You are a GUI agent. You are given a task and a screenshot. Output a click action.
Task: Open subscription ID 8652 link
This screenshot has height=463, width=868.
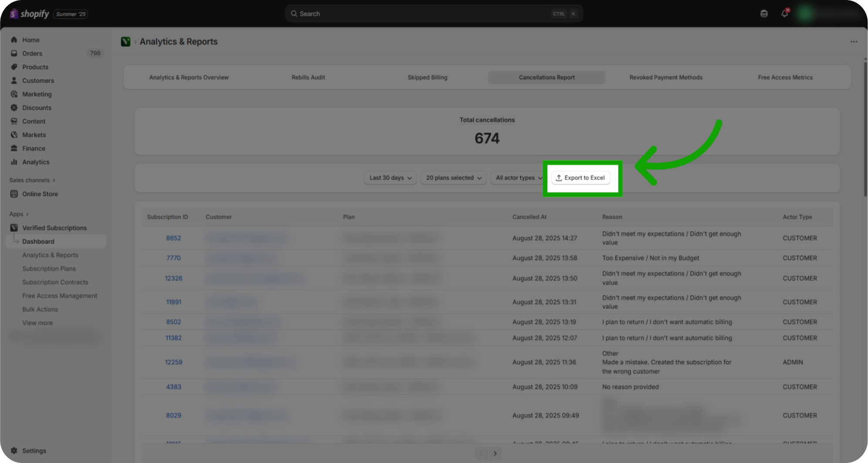pos(173,238)
